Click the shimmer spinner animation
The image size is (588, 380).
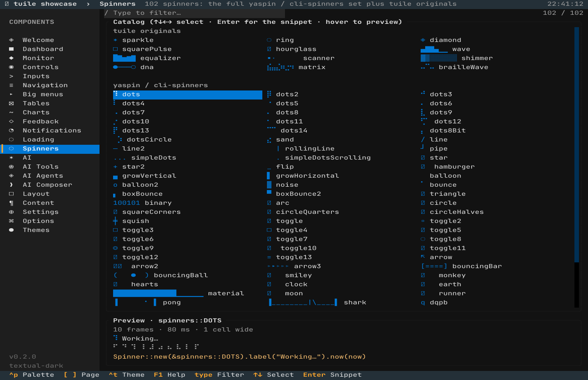(x=439, y=58)
